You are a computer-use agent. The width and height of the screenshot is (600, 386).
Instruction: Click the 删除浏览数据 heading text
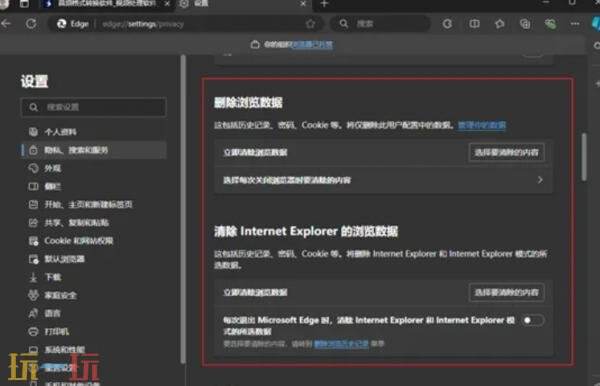pos(248,103)
